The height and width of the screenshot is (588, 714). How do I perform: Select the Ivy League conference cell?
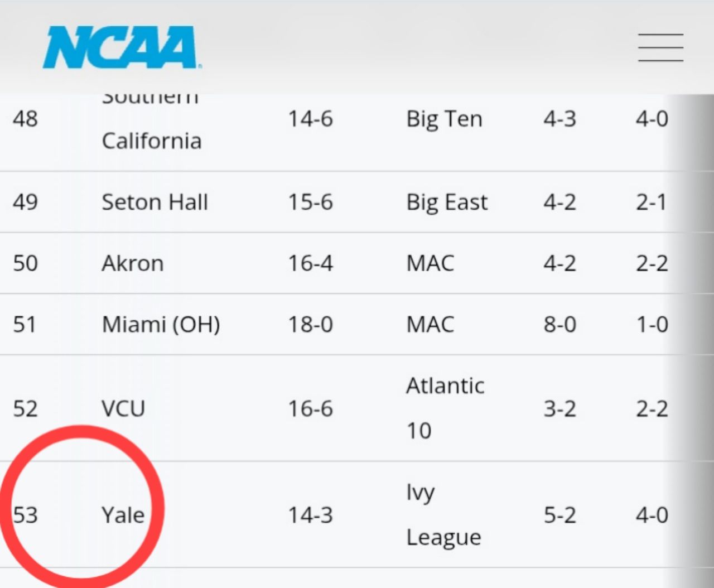(443, 514)
